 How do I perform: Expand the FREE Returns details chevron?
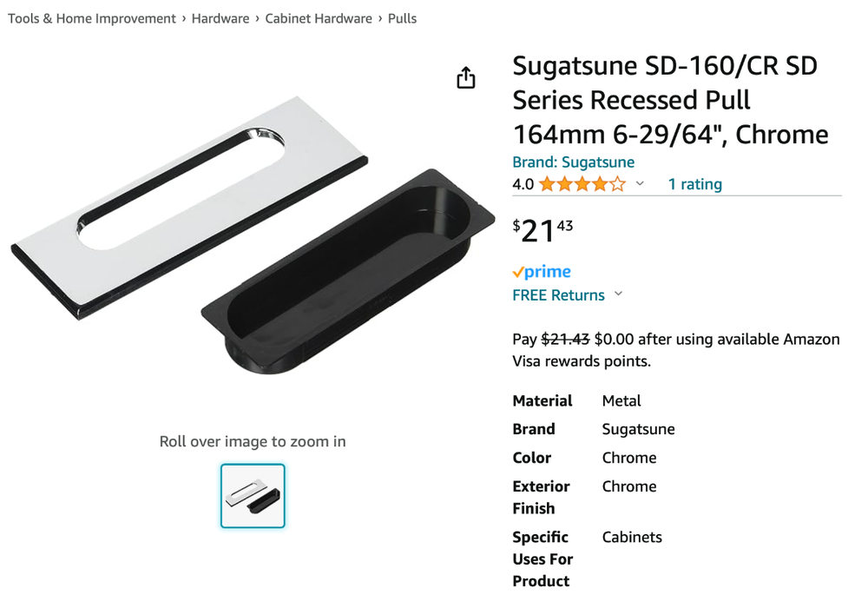click(619, 294)
